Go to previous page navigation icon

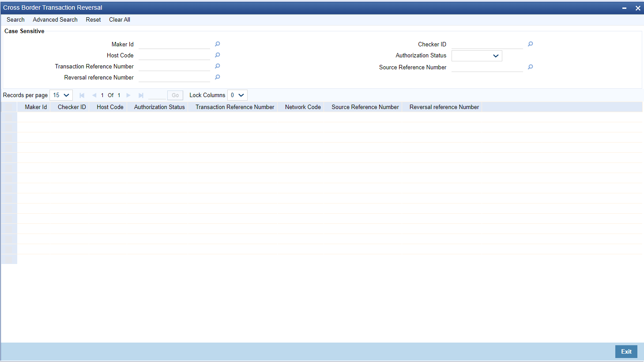click(94, 95)
